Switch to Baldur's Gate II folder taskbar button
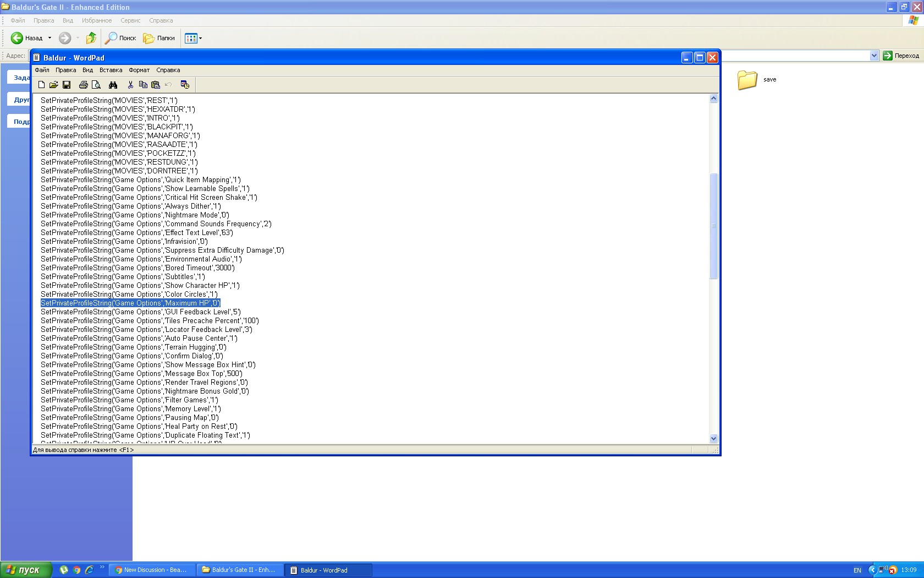 pos(239,570)
